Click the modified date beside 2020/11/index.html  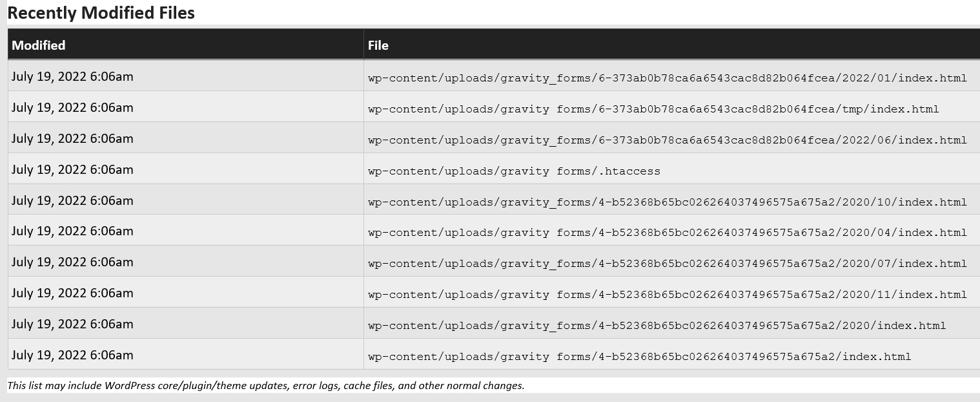[x=72, y=293]
